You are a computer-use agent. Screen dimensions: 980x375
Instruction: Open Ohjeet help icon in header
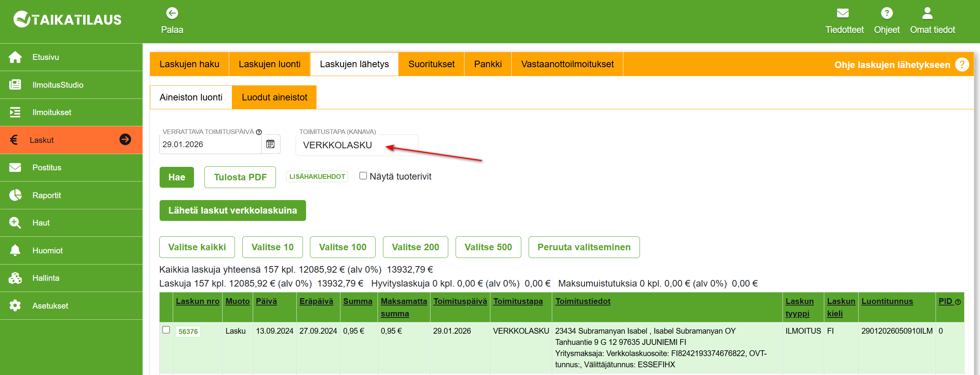click(x=886, y=14)
